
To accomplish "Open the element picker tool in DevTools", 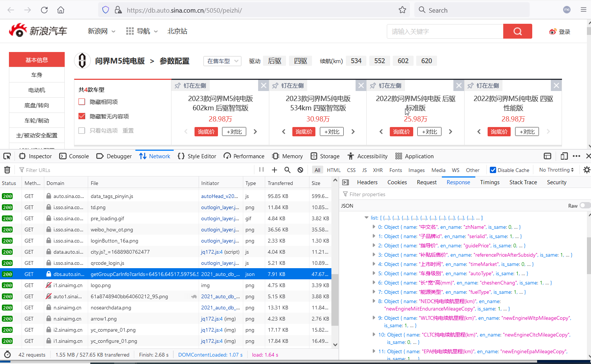I will [7, 156].
